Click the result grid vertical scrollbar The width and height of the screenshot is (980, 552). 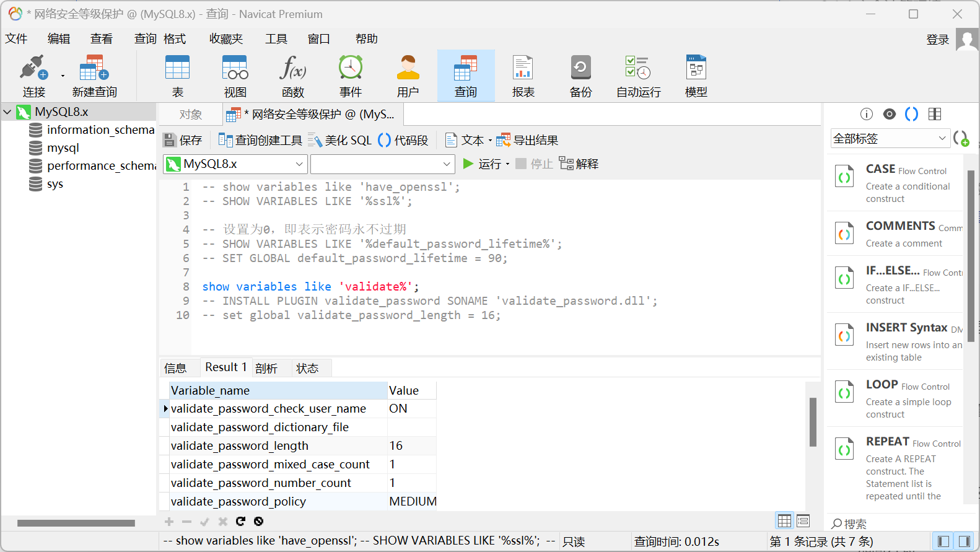[813, 421]
